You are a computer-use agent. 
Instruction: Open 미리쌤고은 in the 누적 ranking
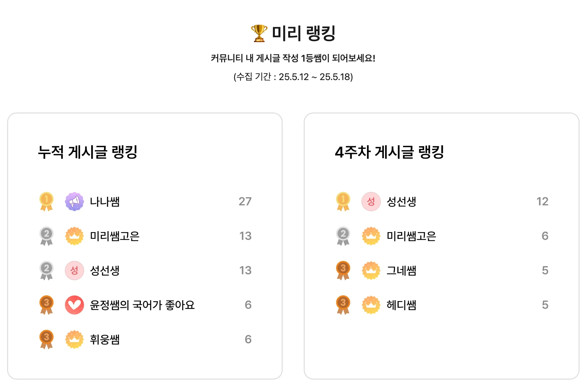[115, 236]
